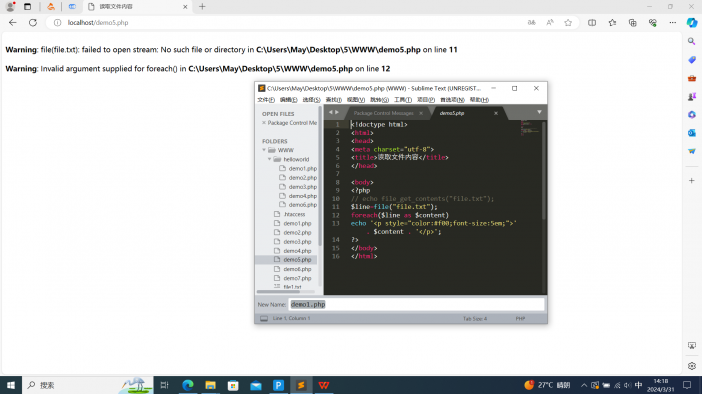Open the games chess icon in Edge sidebar
The image size is (702, 394).
tap(692, 96)
